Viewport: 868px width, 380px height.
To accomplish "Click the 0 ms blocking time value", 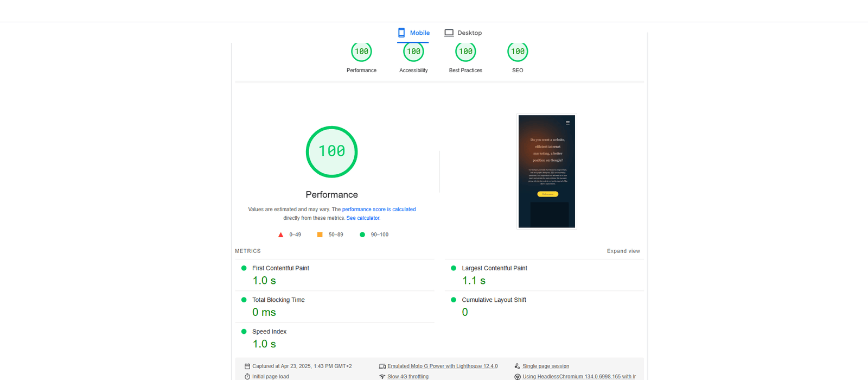I will pos(264,312).
